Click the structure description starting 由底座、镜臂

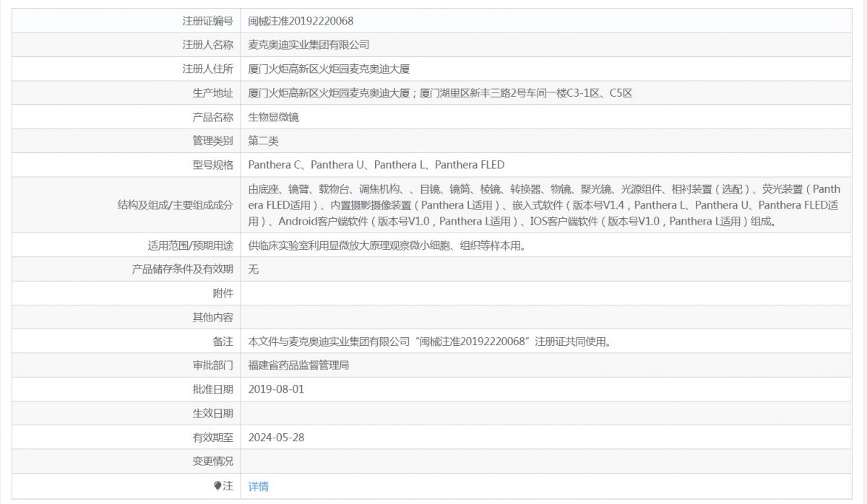[544, 205]
